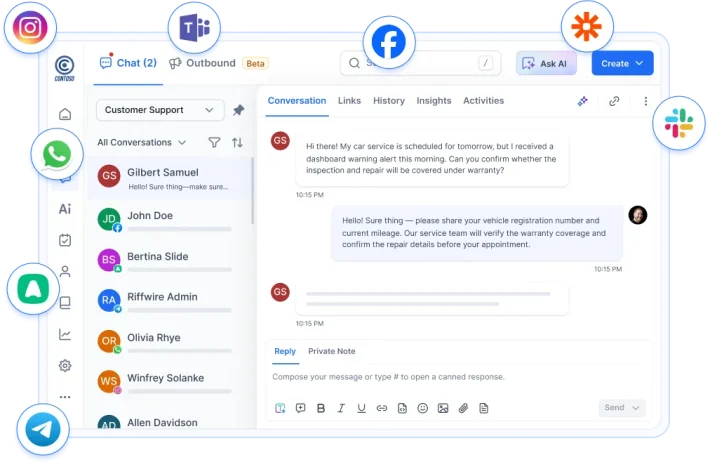Viewport: 710px width, 469px height.
Task: Open the Links tab
Action: 349,101
